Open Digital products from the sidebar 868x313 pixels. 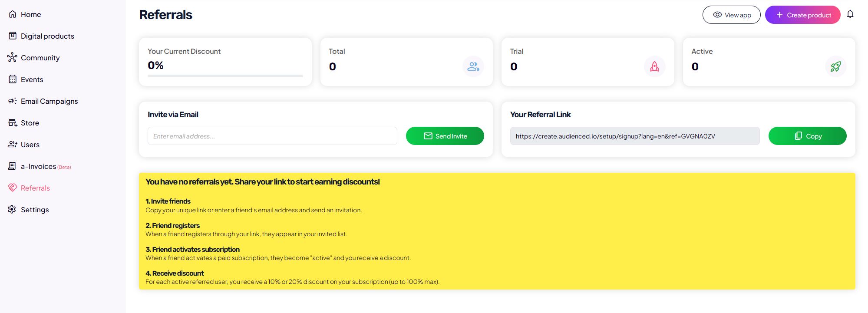(x=47, y=36)
